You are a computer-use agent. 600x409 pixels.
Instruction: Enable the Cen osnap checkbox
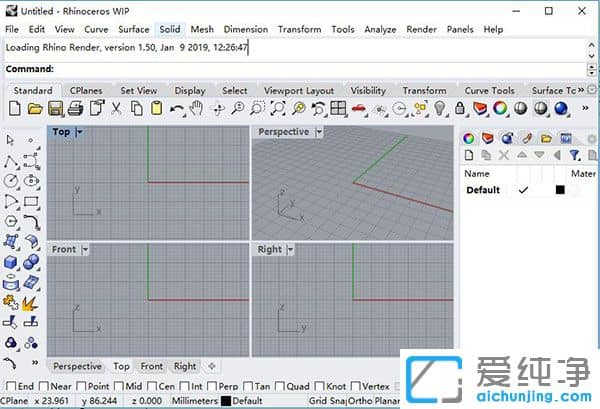click(x=152, y=386)
